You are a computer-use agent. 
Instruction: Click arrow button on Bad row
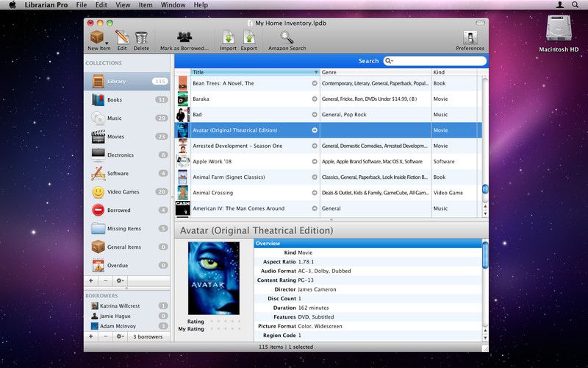click(x=315, y=115)
